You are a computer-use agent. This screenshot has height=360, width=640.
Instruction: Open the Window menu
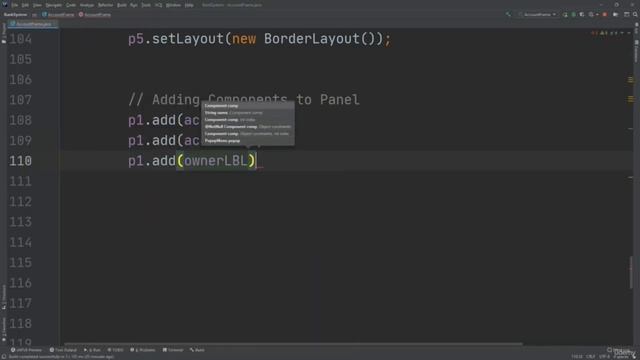[173, 5]
